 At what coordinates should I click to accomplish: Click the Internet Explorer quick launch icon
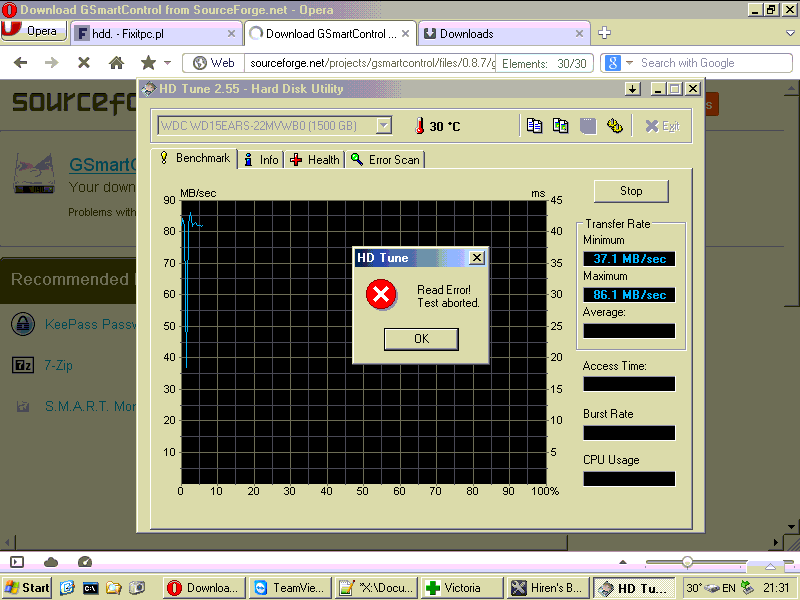(67, 588)
